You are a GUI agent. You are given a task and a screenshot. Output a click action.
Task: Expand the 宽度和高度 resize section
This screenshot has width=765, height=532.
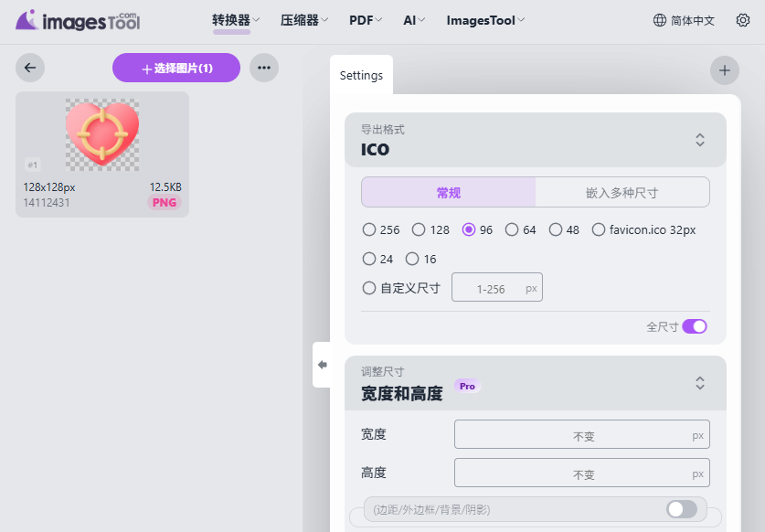[699, 383]
